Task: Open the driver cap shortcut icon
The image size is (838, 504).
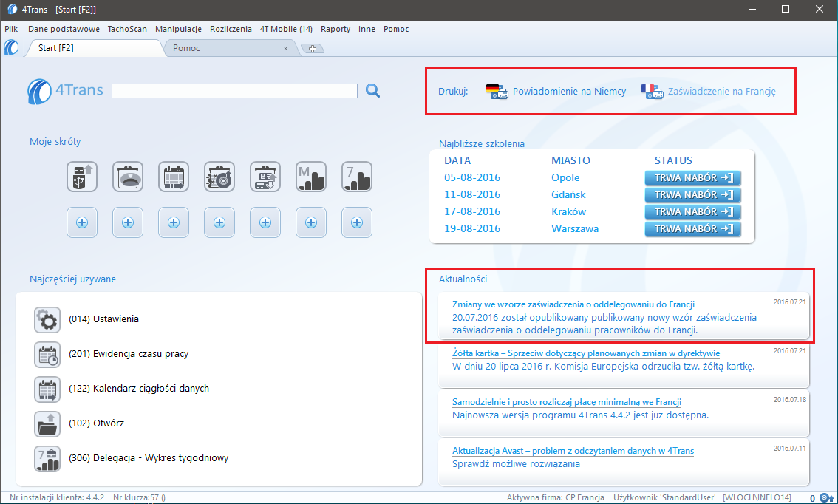Action: 128,177
